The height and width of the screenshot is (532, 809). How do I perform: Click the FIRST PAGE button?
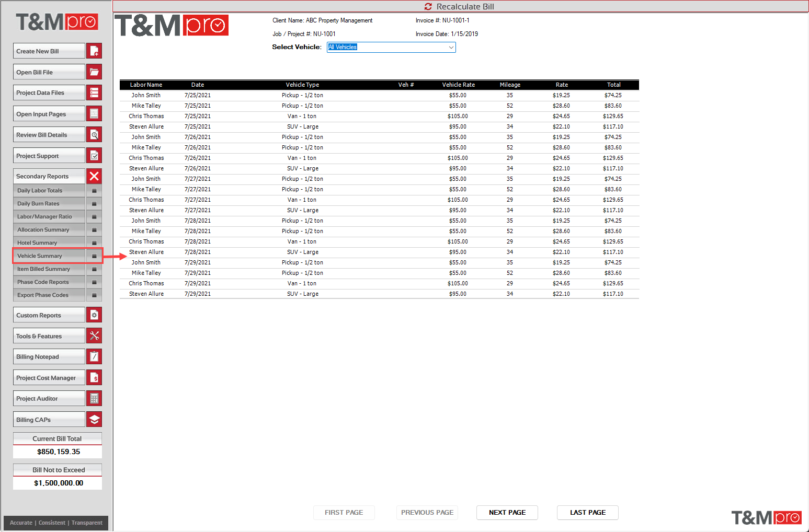click(x=344, y=513)
